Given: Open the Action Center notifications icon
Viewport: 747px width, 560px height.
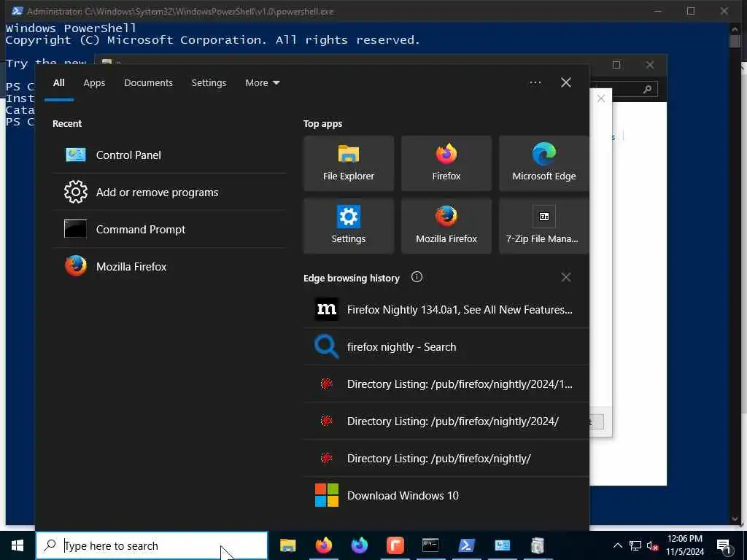Looking at the screenshot, I should click(x=724, y=545).
